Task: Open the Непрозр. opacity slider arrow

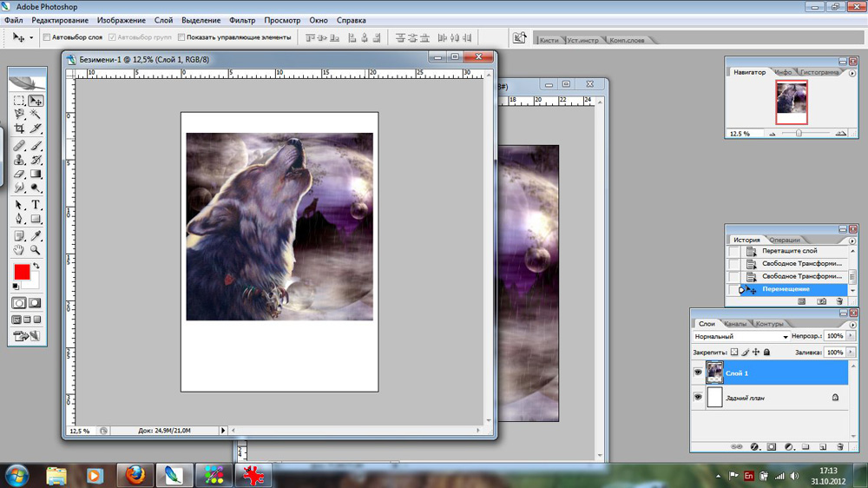Action: (851, 336)
